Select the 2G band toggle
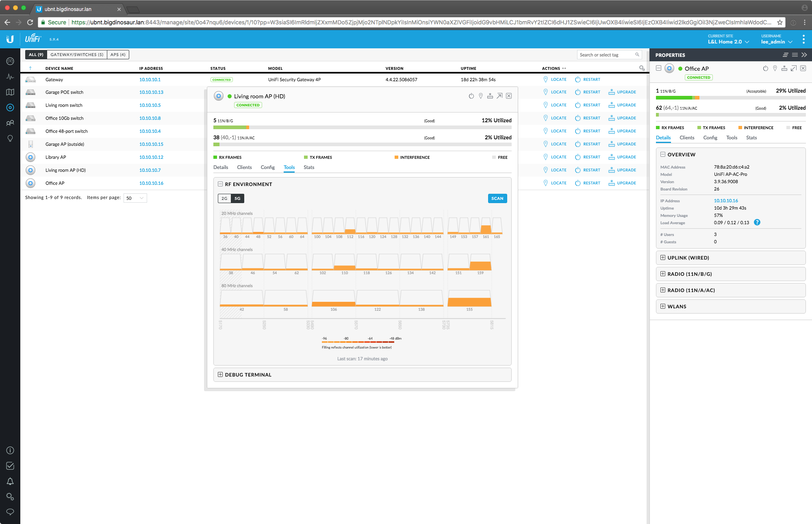This screenshot has width=812, height=524. [224, 198]
